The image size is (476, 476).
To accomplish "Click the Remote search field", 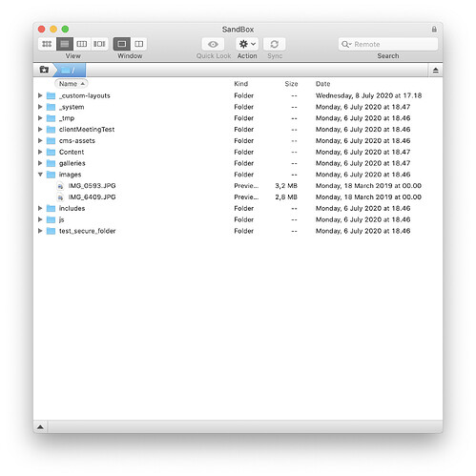I will [x=388, y=44].
